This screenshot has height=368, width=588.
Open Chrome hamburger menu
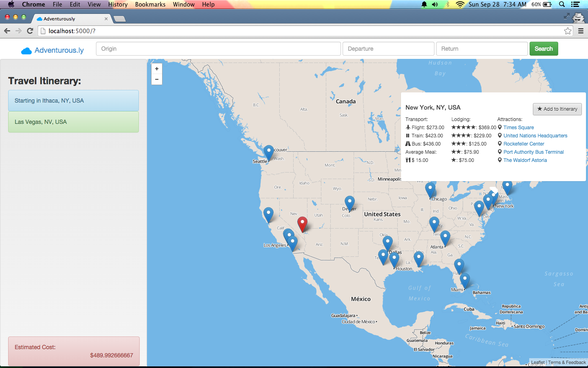581,31
